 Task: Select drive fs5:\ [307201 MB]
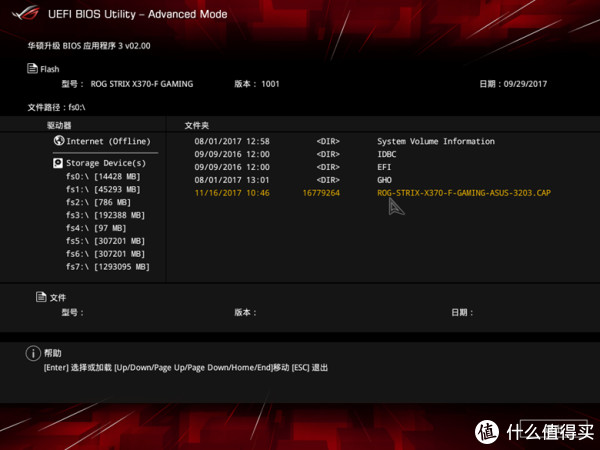(x=105, y=241)
